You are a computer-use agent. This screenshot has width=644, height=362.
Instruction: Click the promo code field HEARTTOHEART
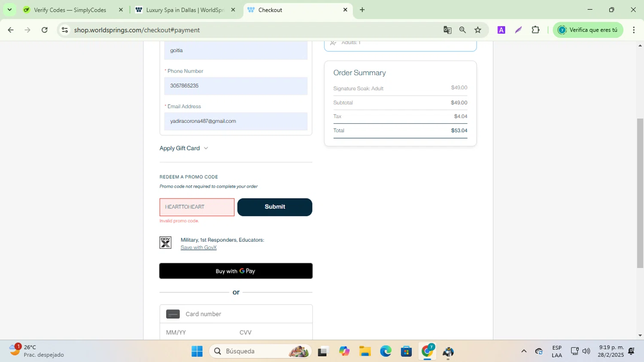click(197, 207)
